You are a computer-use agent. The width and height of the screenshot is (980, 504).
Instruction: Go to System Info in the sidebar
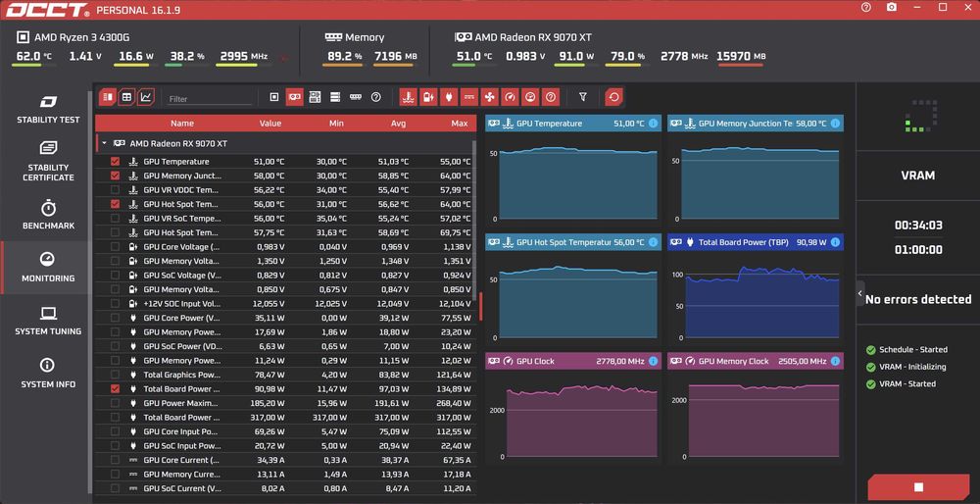48,374
